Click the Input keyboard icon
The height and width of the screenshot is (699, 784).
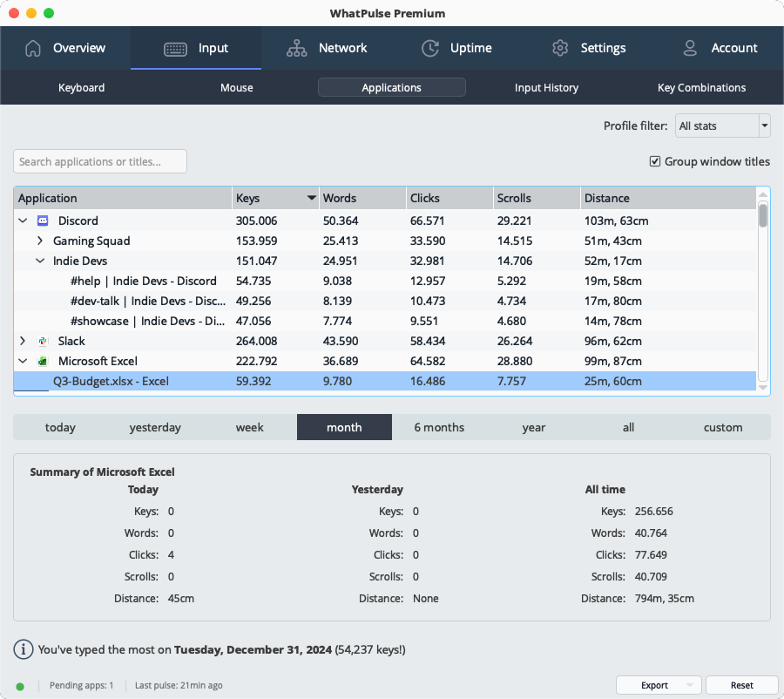(x=175, y=49)
